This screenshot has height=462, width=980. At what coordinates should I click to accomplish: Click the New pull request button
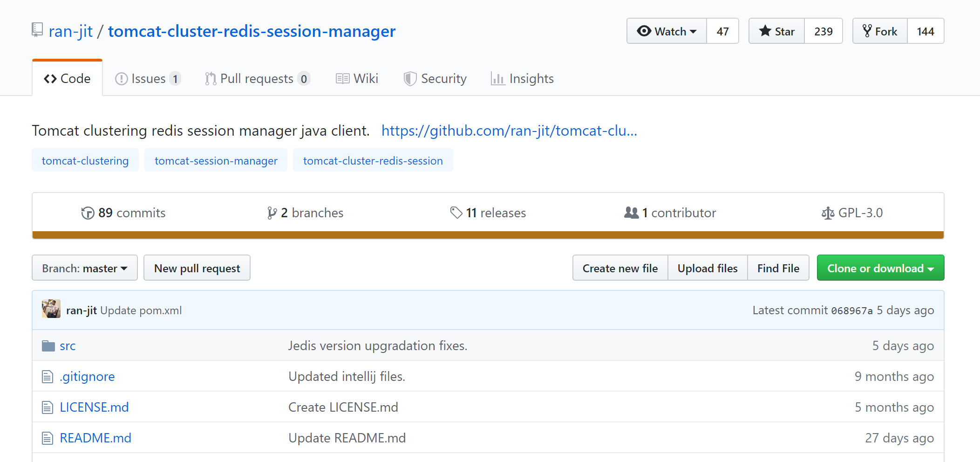pyautogui.click(x=197, y=268)
